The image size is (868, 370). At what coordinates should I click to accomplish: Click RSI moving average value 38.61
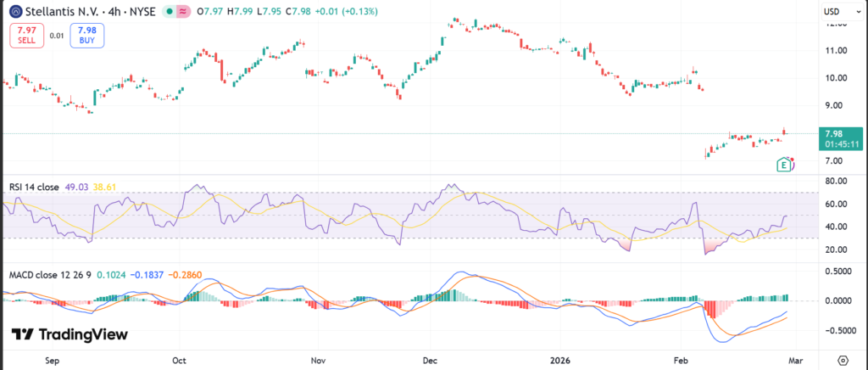pyautogui.click(x=104, y=188)
